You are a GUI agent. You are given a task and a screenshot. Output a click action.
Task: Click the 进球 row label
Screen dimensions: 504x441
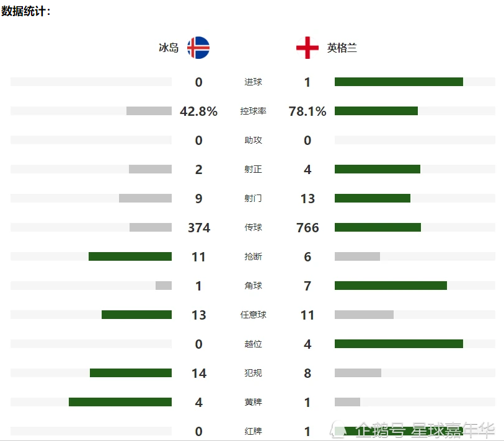tap(253, 82)
